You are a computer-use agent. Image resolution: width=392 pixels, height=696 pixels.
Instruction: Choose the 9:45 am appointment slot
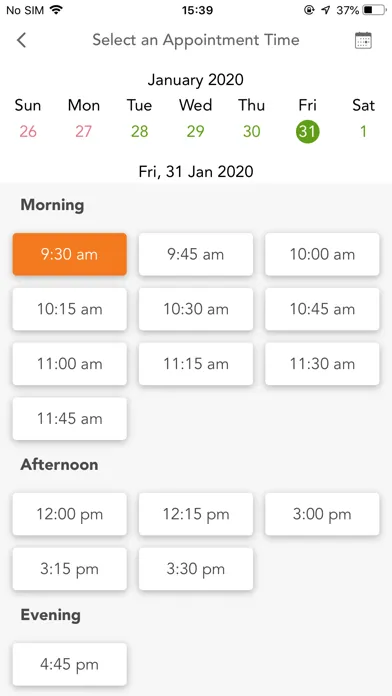coord(196,254)
